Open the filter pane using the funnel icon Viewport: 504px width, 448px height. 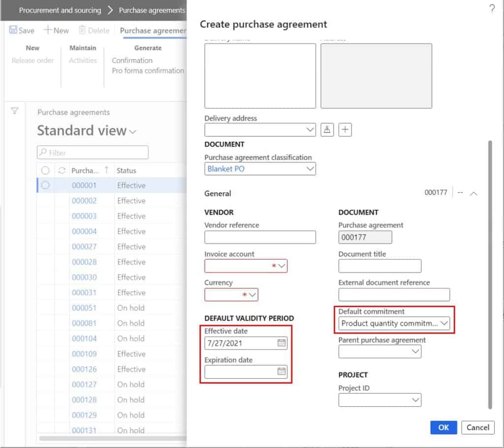pyautogui.click(x=14, y=112)
